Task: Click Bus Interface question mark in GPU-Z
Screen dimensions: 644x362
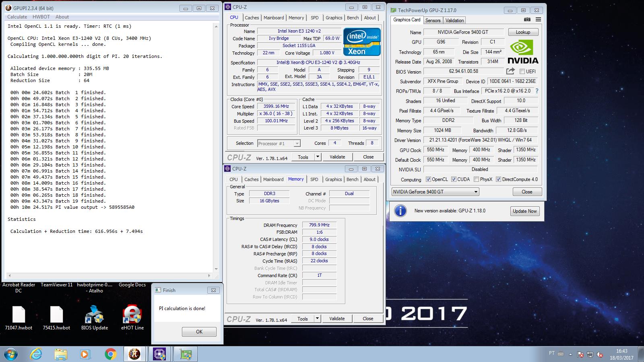Action: tap(537, 91)
